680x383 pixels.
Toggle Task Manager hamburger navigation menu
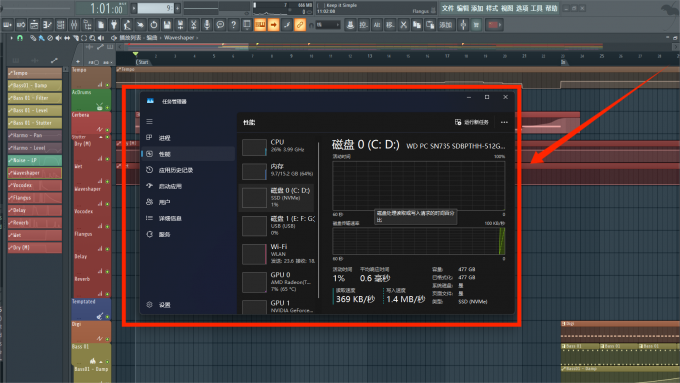[150, 121]
